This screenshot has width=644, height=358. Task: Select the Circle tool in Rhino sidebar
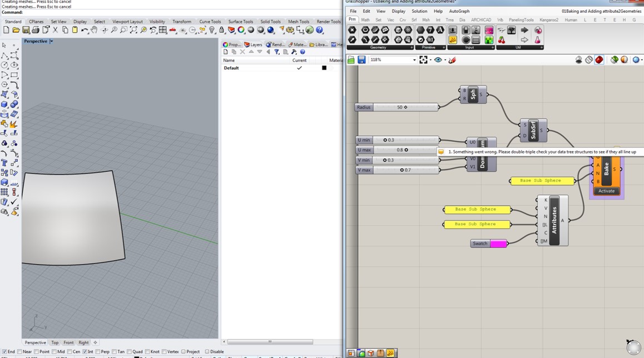tap(4, 65)
